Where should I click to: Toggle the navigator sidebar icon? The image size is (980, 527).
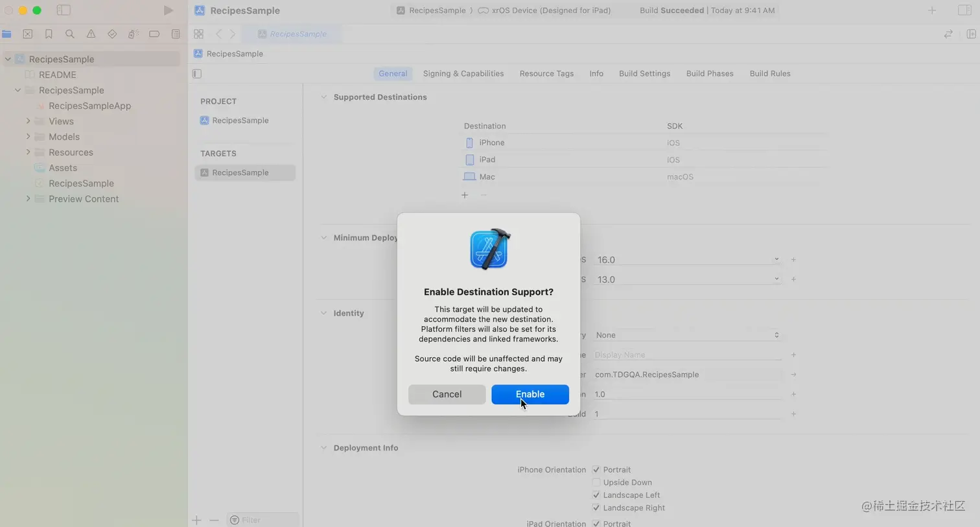point(64,10)
